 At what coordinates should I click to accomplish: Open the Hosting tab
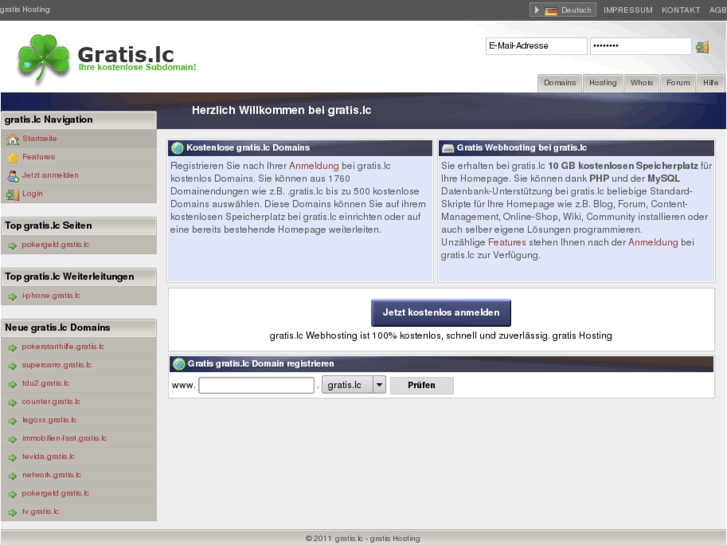(603, 83)
